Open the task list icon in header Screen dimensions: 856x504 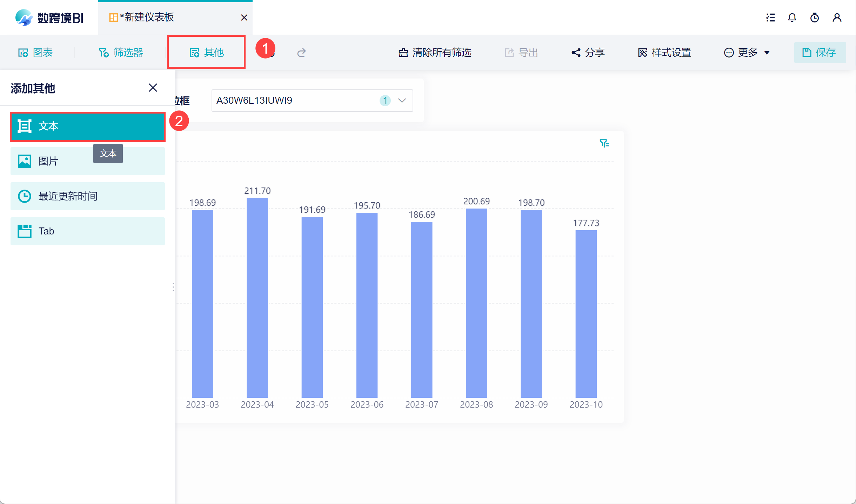[x=770, y=18]
